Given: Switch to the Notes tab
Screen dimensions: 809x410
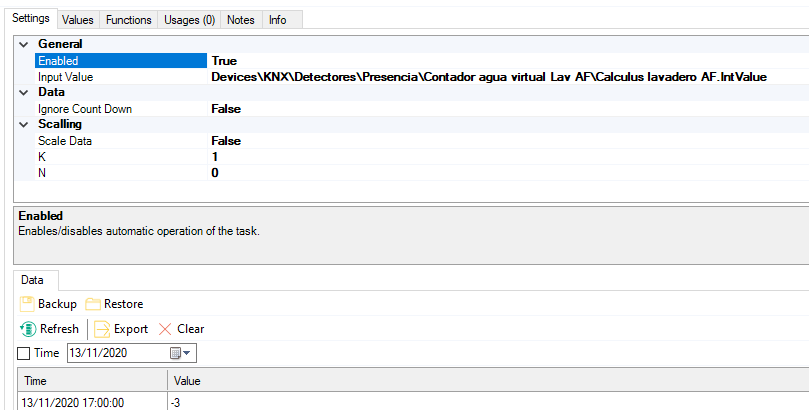Looking at the screenshot, I should click(241, 20).
